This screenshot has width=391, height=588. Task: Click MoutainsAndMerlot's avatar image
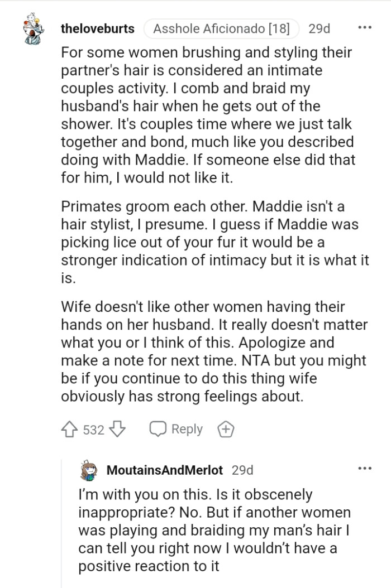pos(87,470)
